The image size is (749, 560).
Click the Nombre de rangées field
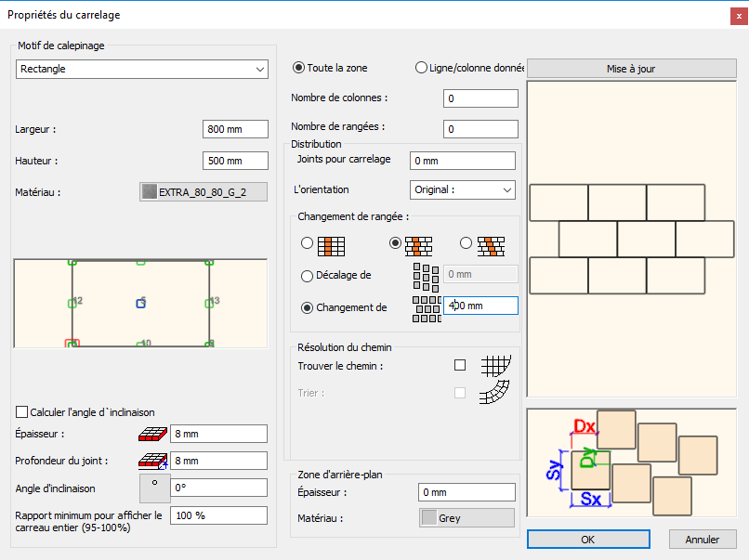480,129
